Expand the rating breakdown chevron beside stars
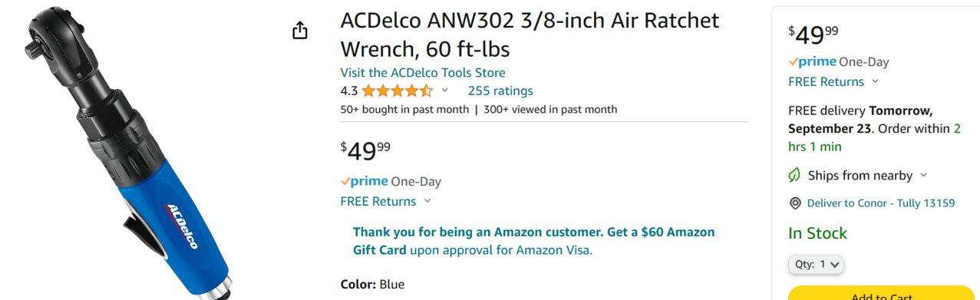 444,91
